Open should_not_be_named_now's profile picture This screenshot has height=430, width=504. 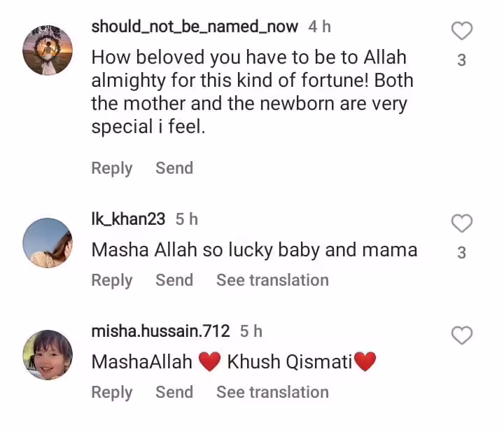pos(48,50)
